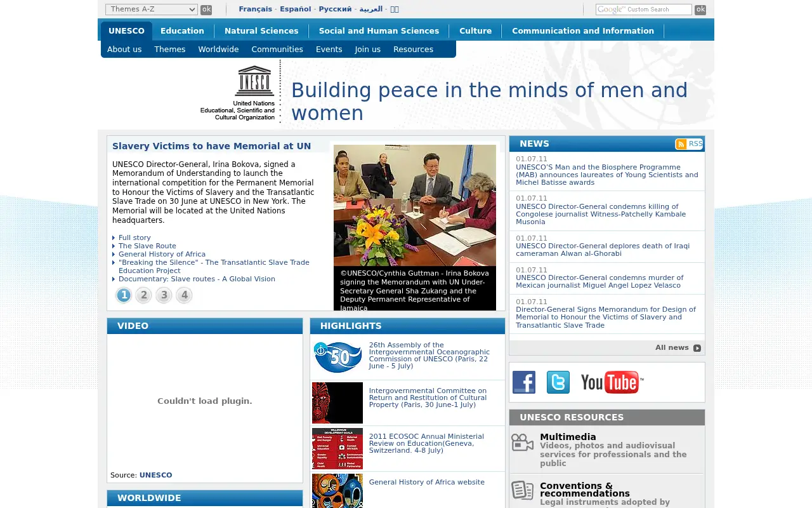Click the Multimedia camera icon

click(x=523, y=442)
